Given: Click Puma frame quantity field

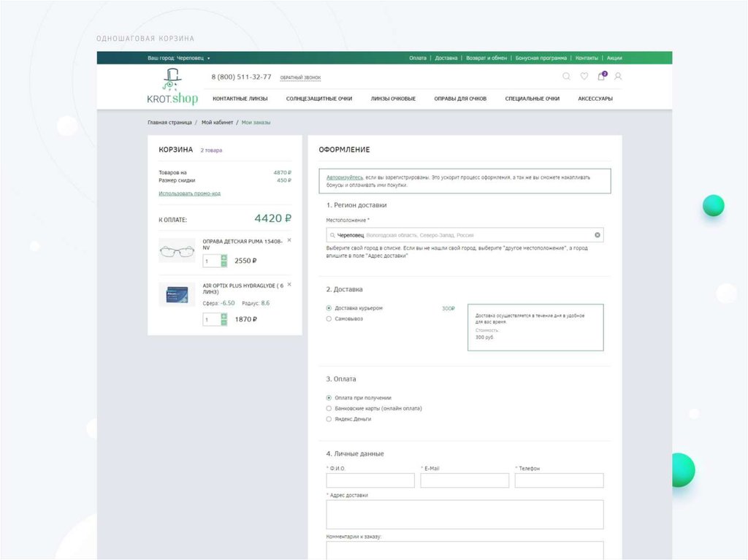Looking at the screenshot, I should 211,261.
